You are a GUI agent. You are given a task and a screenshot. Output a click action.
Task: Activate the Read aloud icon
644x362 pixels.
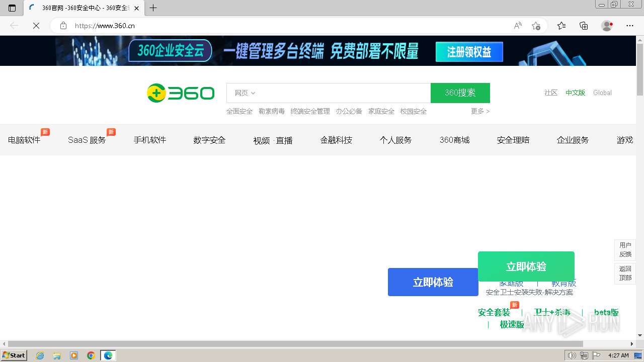[518, 26]
